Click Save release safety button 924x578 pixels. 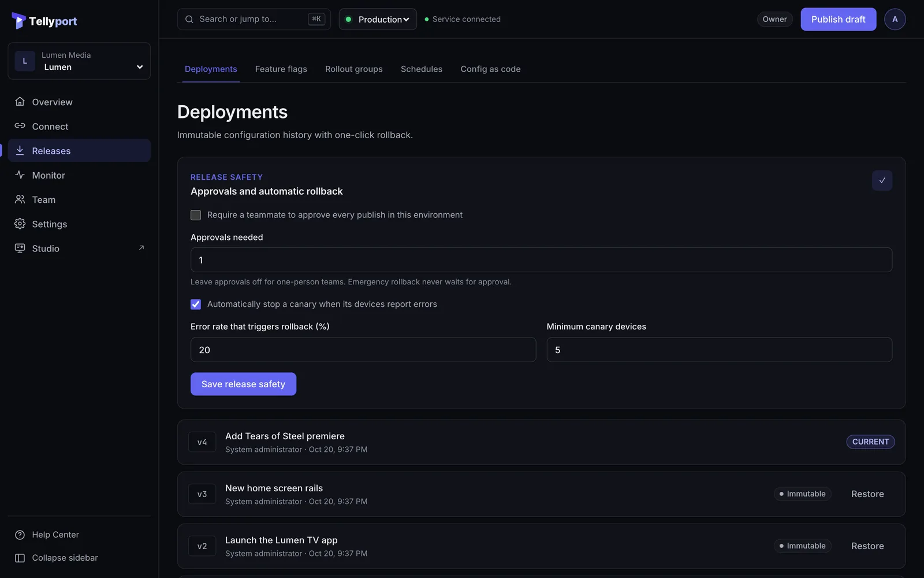pos(243,384)
